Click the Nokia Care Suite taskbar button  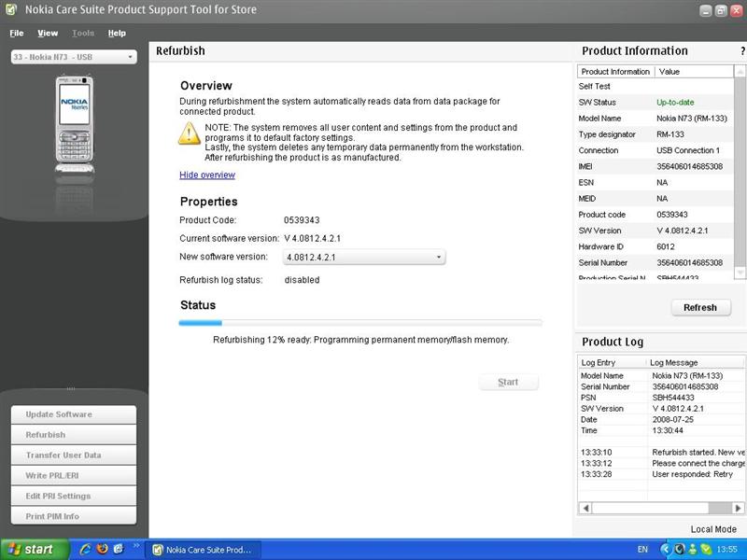click(x=203, y=550)
